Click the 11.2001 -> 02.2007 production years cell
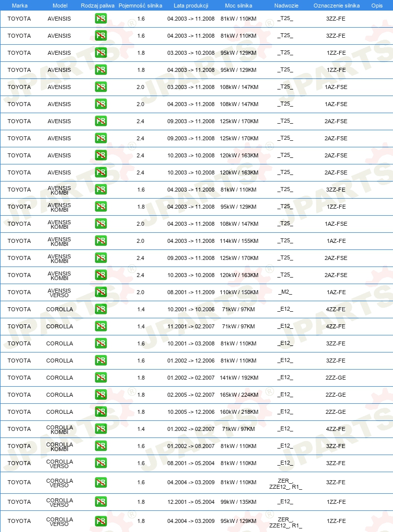 pos(191,326)
